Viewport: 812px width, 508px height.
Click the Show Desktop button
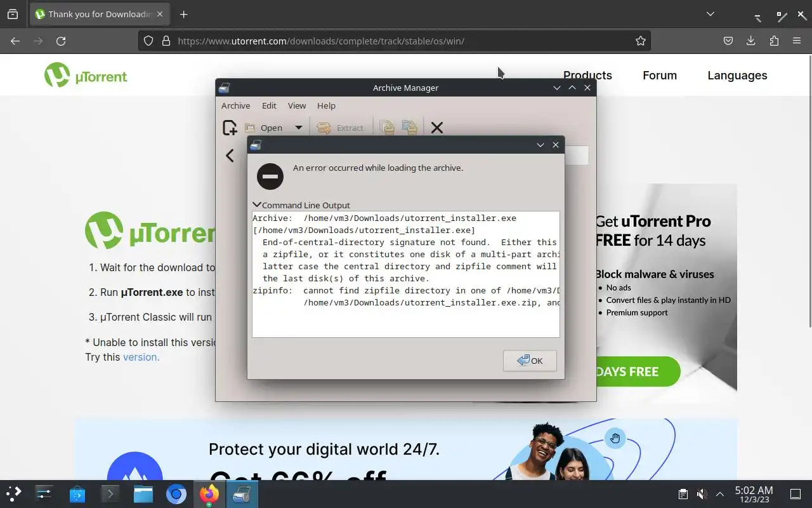[796, 493]
